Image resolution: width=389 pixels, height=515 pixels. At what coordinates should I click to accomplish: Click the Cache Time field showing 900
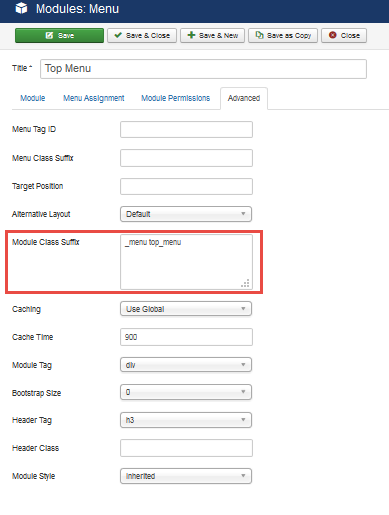(186, 337)
